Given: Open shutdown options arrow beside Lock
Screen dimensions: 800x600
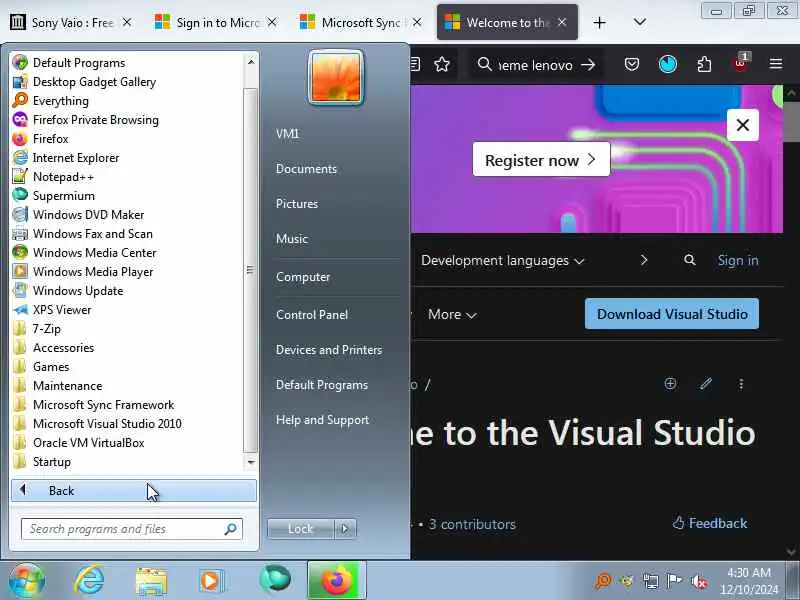Looking at the screenshot, I should pyautogui.click(x=345, y=529).
